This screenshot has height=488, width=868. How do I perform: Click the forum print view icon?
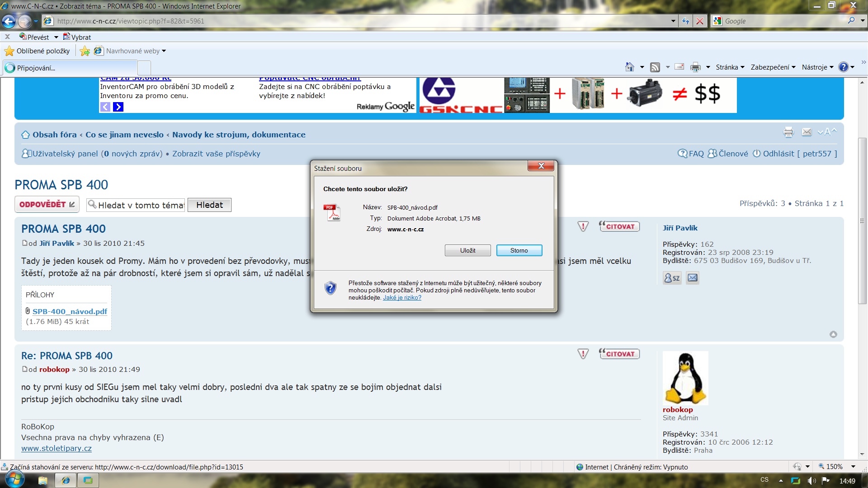(788, 132)
